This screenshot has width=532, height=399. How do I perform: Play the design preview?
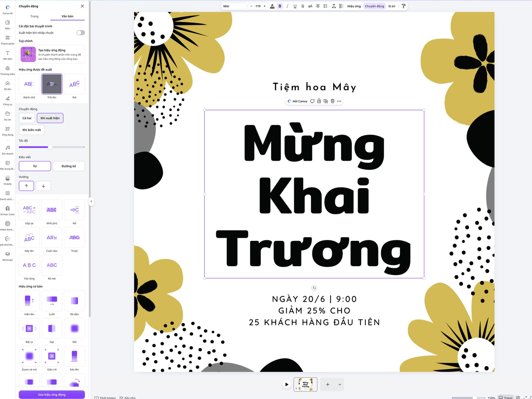coord(287,384)
